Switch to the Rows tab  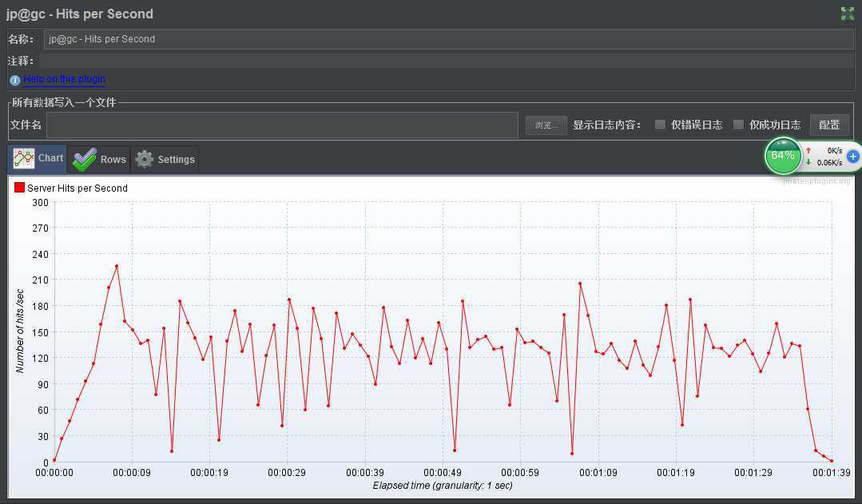[99, 160]
